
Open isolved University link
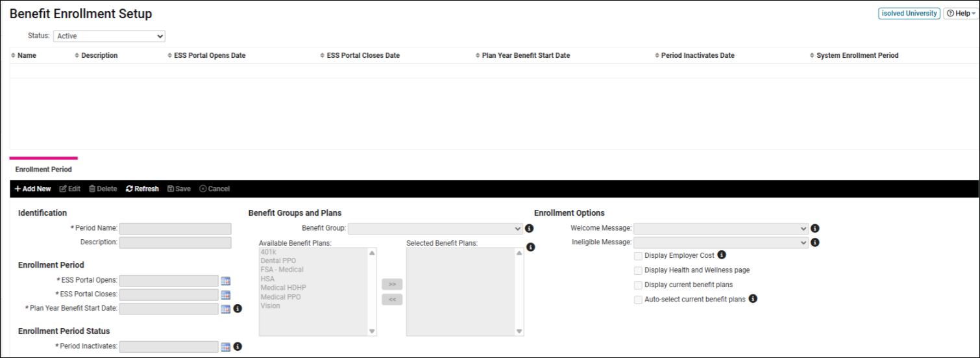pos(909,13)
